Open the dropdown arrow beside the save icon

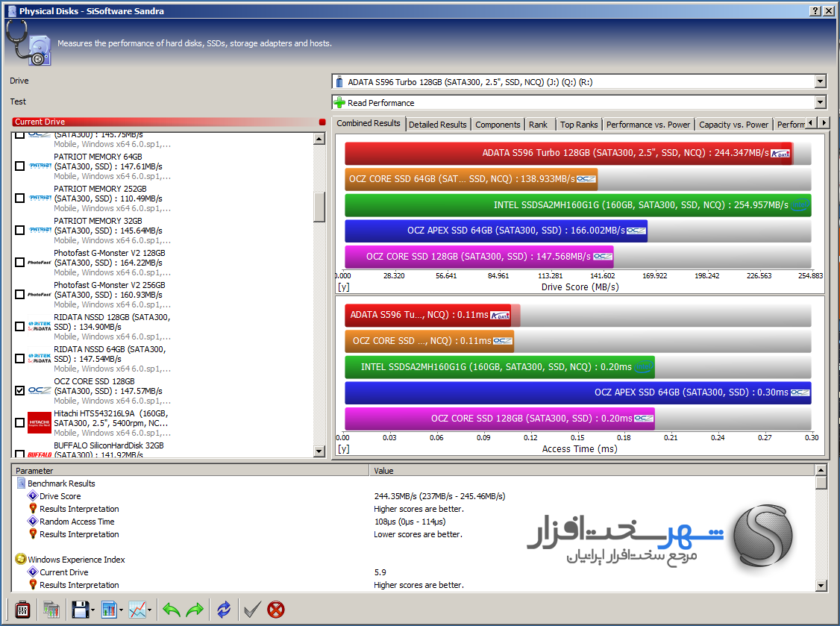click(93, 610)
